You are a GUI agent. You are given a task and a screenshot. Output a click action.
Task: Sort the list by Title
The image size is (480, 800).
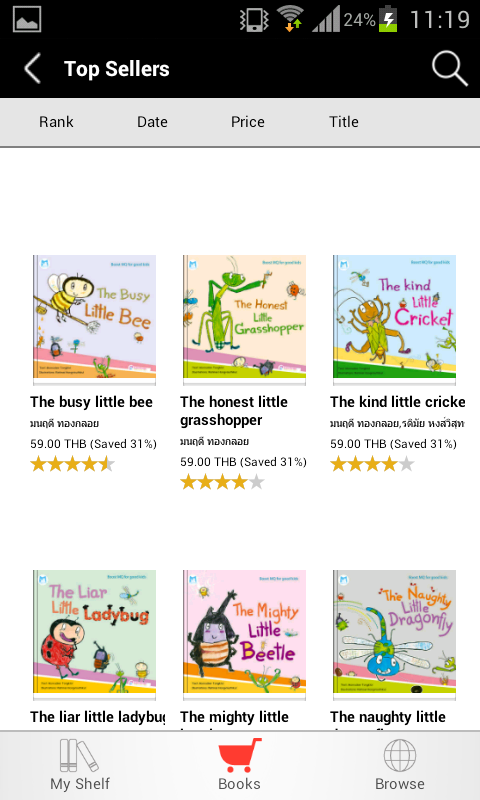(x=343, y=122)
